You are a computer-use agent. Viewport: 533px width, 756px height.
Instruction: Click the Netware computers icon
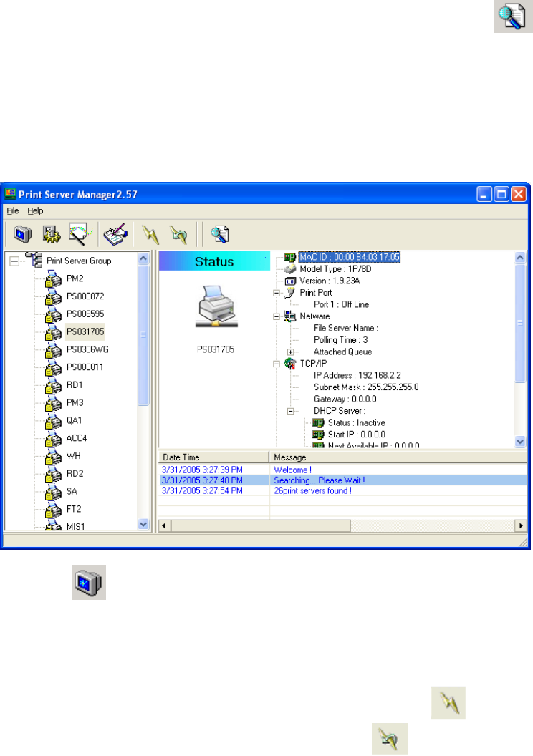290,316
